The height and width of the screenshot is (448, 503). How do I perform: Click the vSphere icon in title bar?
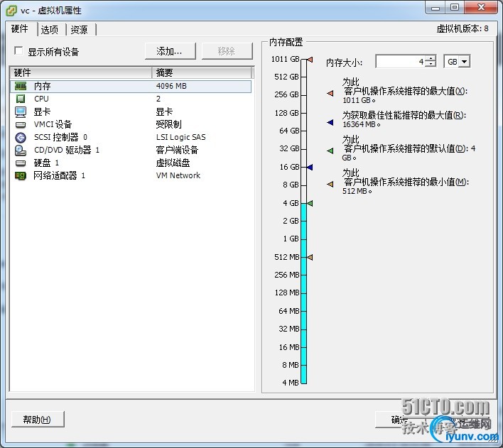11,11
